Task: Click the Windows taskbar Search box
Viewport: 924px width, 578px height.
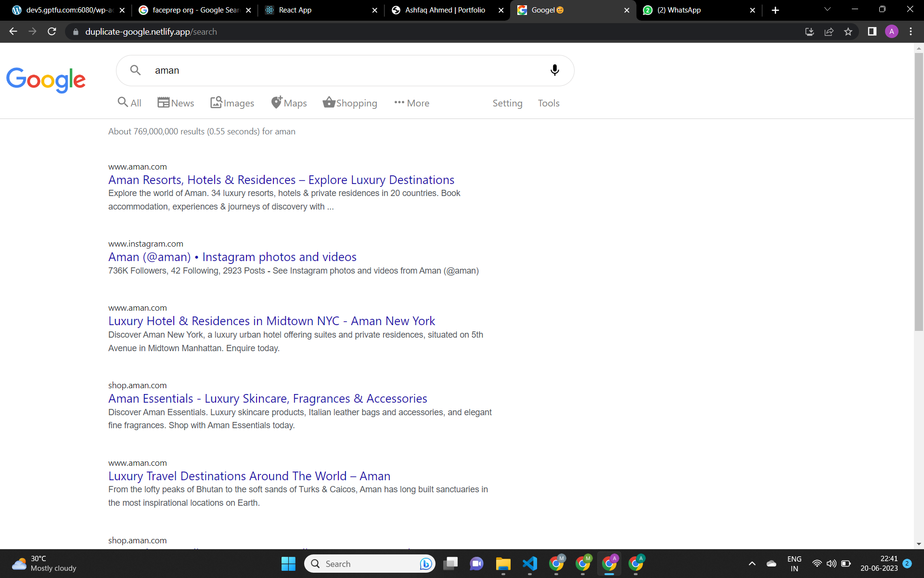Action: click(x=370, y=564)
